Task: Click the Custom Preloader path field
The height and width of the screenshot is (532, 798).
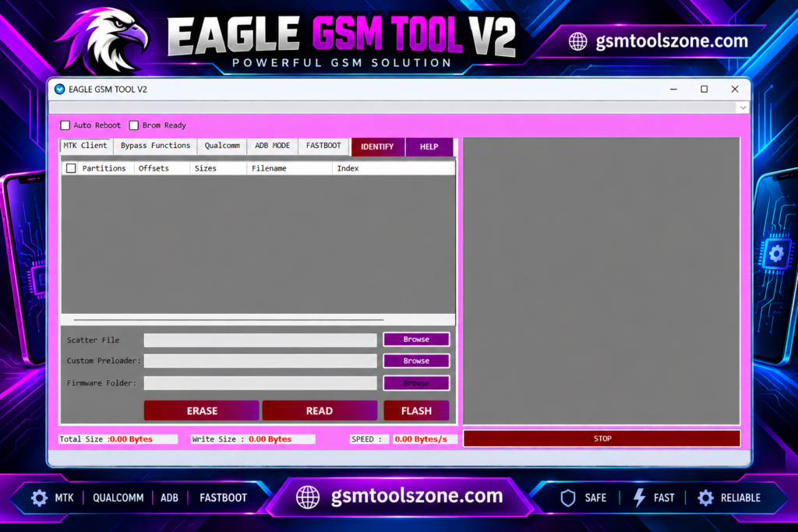Action: (260, 361)
